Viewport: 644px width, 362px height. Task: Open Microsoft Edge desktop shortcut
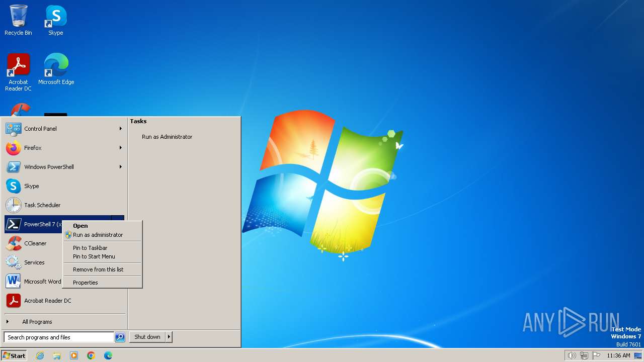pyautogui.click(x=56, y=69)
